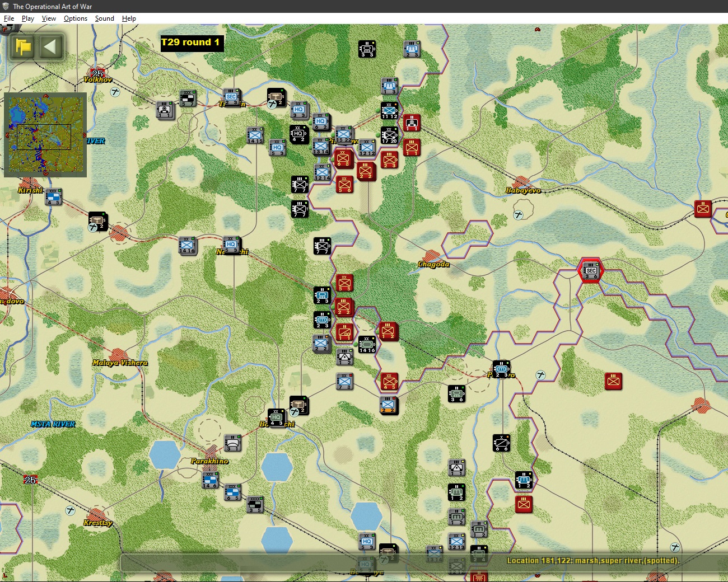This screenshot has width=728, height=582.
Task: Select the red enemy division rated 6-8
Action: 343,158
